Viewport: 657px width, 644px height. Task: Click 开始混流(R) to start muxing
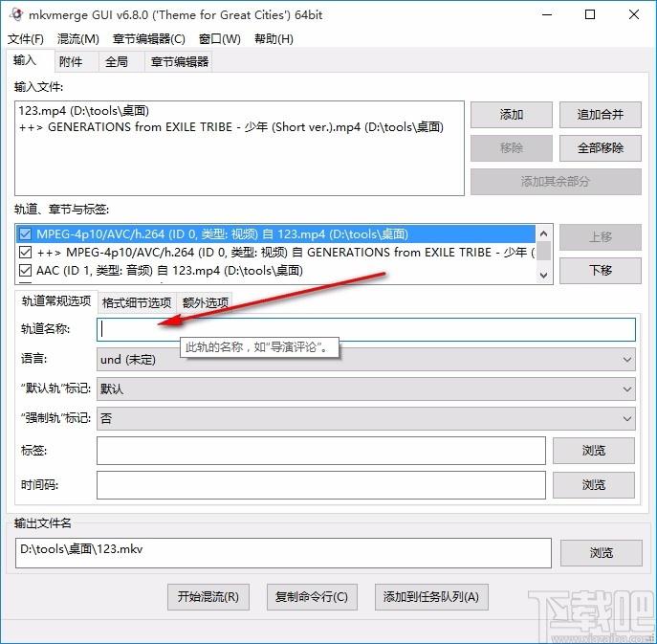pyautogui.click(x=208, y=596)
